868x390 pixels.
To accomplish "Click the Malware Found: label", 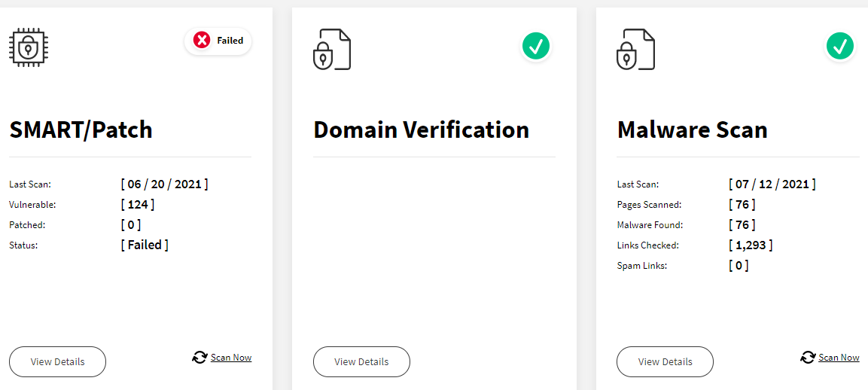I will point(650,225).
